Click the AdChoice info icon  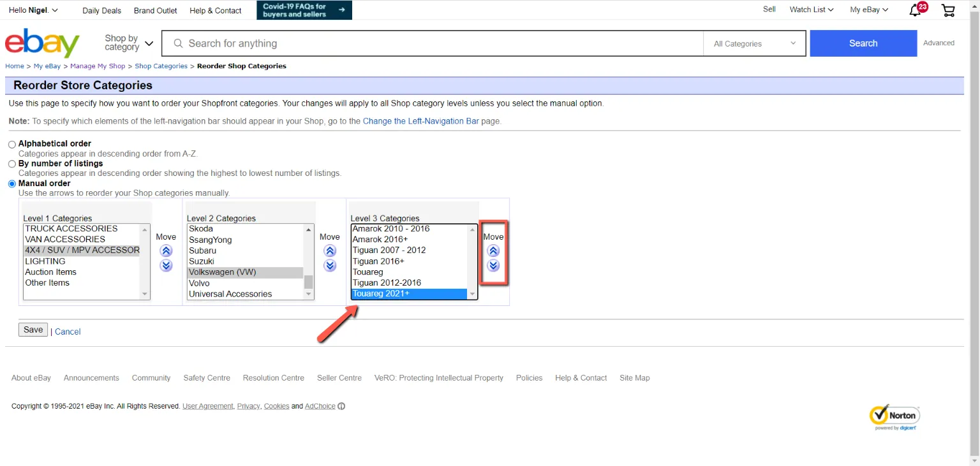[x=341, y=406]
